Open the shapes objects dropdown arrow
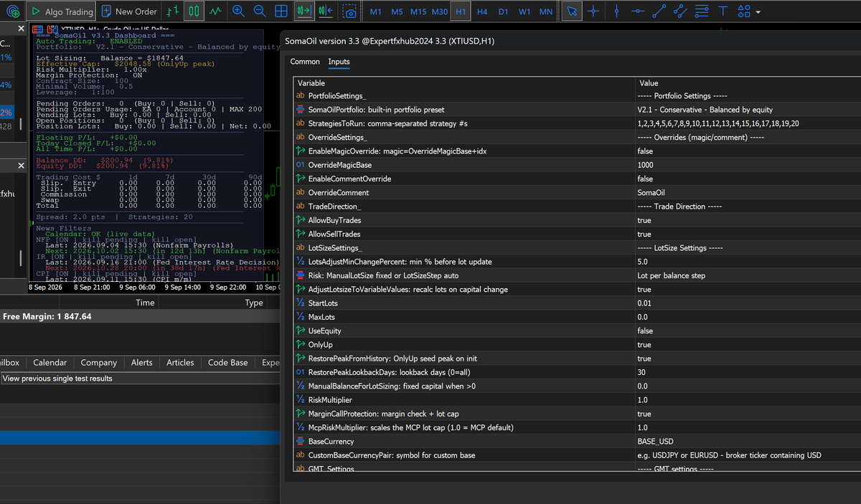 758,12
